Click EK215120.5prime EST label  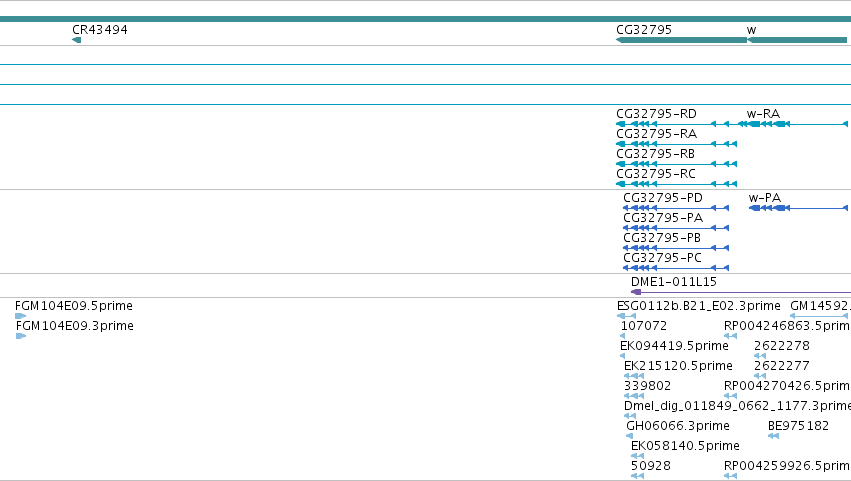678,366
